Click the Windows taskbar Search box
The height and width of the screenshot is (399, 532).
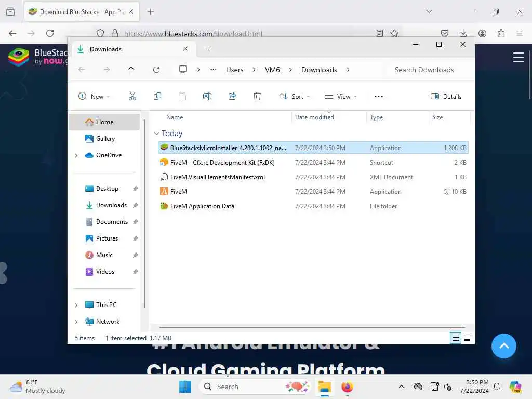tap(255, 387)
